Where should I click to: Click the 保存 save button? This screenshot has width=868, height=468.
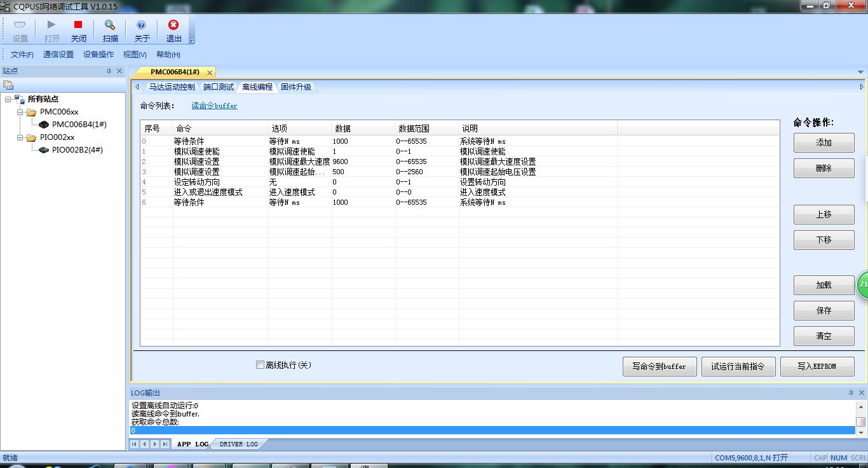[x=824, y=311]
